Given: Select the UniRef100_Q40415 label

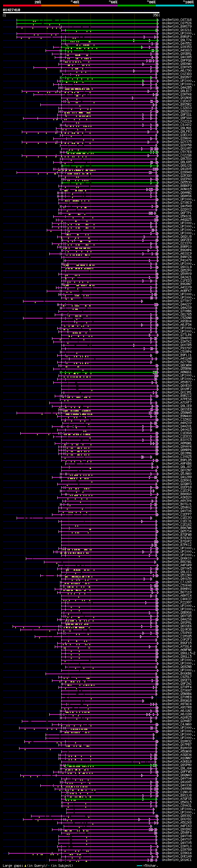Looking at the screenshot, I should tap(177, 430).
